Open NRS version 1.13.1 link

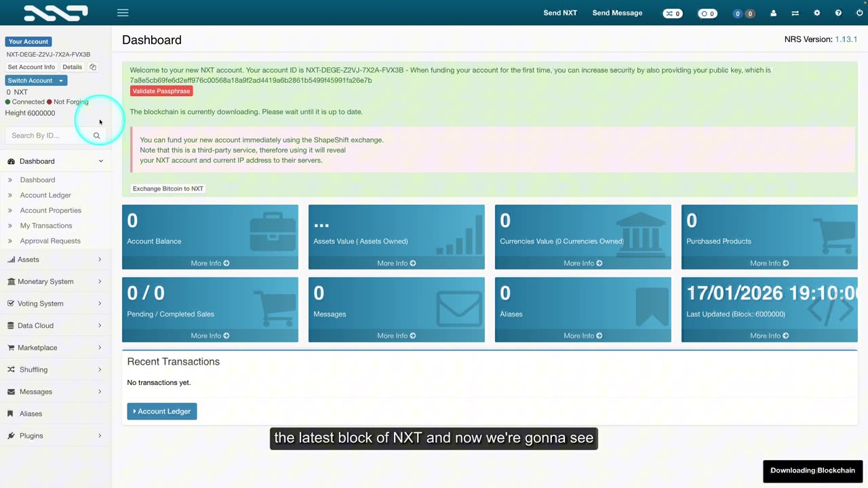pyautogui.click(x=846, y=39)
